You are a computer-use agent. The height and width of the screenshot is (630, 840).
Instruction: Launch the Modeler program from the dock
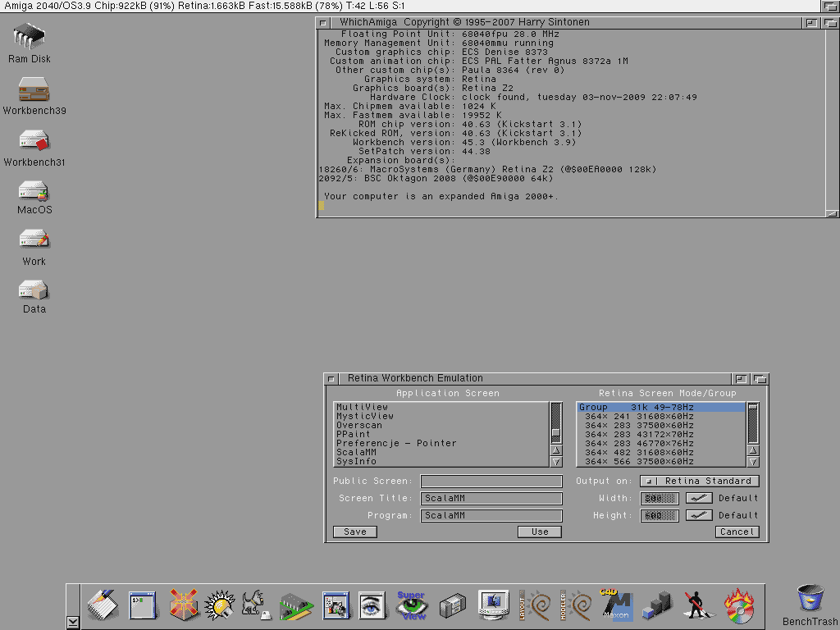click(577, 605)
